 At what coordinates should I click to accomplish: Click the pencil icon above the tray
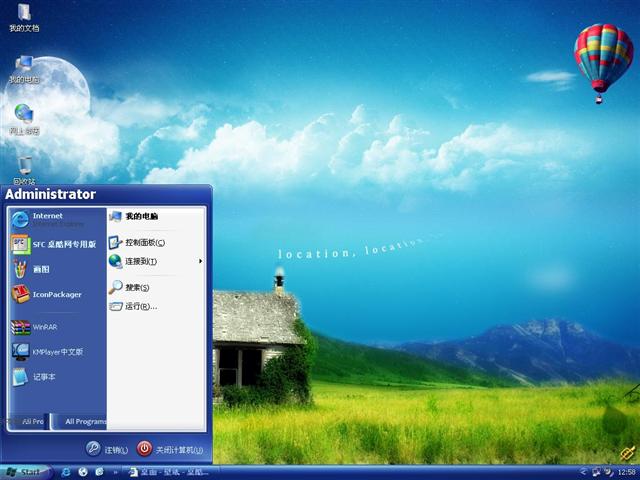[x=629, y=453]
